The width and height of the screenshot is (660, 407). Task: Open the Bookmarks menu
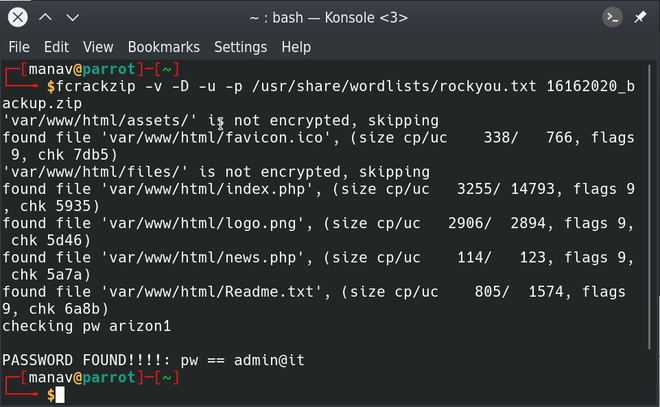[163, 47]
